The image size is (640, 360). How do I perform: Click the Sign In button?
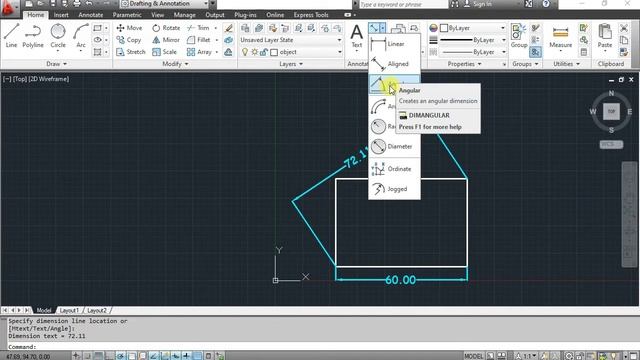478,4
